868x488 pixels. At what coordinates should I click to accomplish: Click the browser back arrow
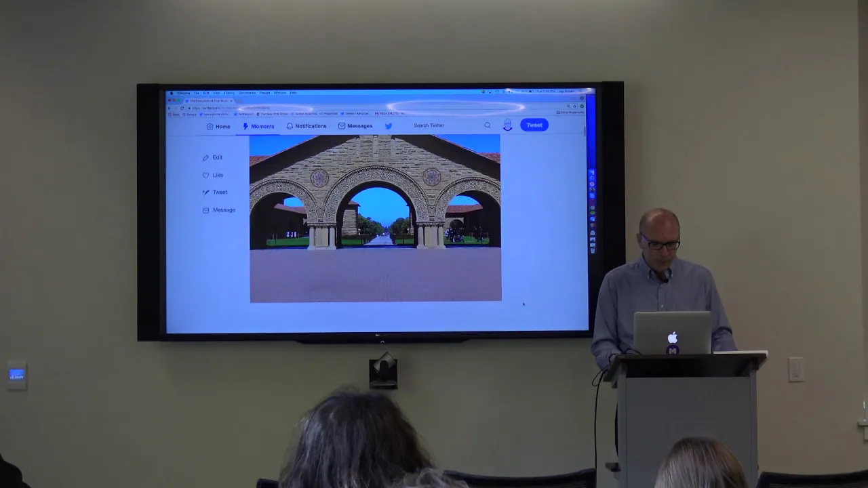[x=170, y=108]
